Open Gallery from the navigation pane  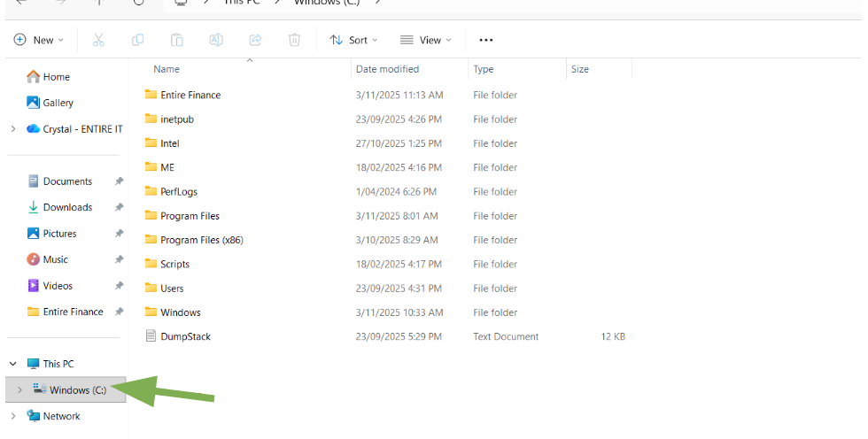pos(58,103)
